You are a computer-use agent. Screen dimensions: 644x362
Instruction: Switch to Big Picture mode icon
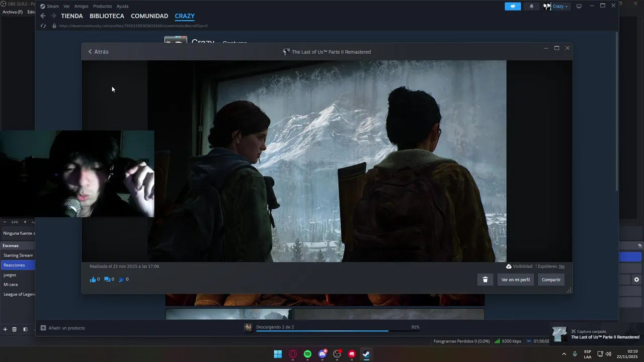[579, 6]
